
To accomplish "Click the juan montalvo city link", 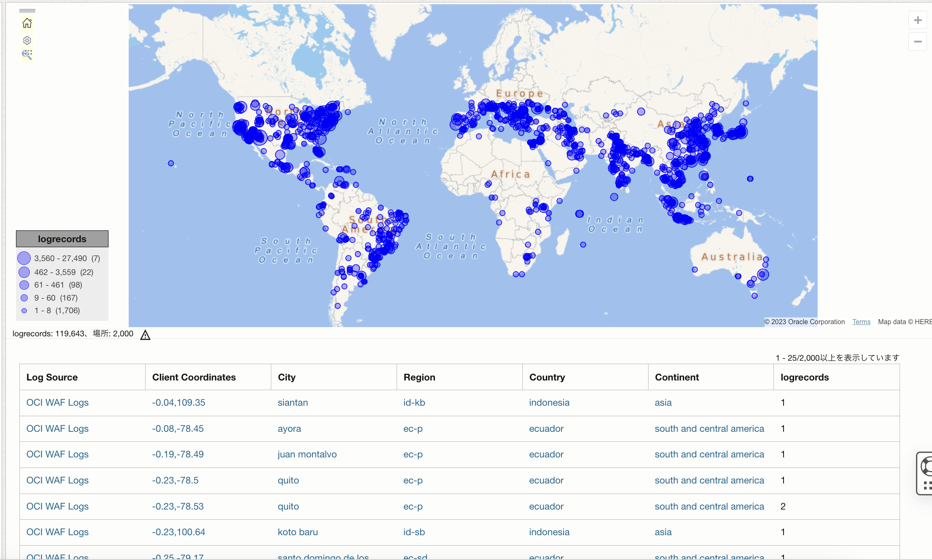I will 307,454.
